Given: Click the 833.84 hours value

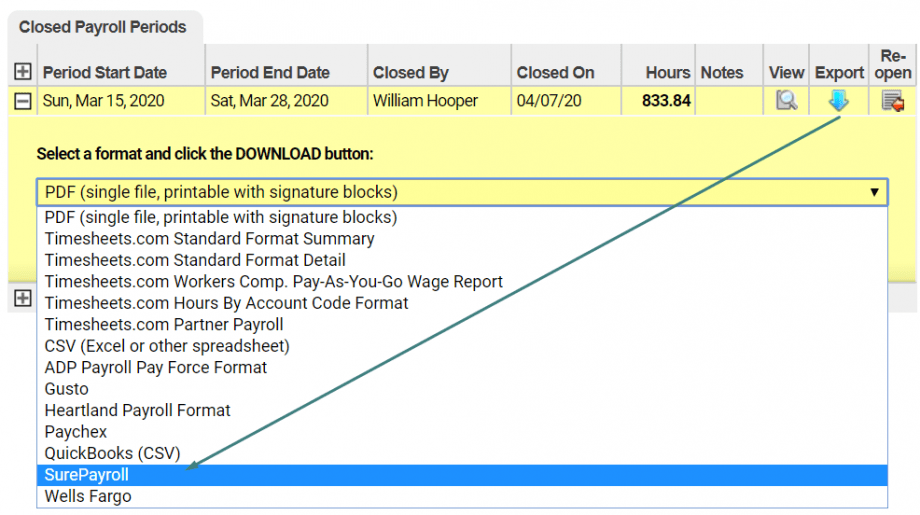Looking at the screenshot, I should click(666, 101).
